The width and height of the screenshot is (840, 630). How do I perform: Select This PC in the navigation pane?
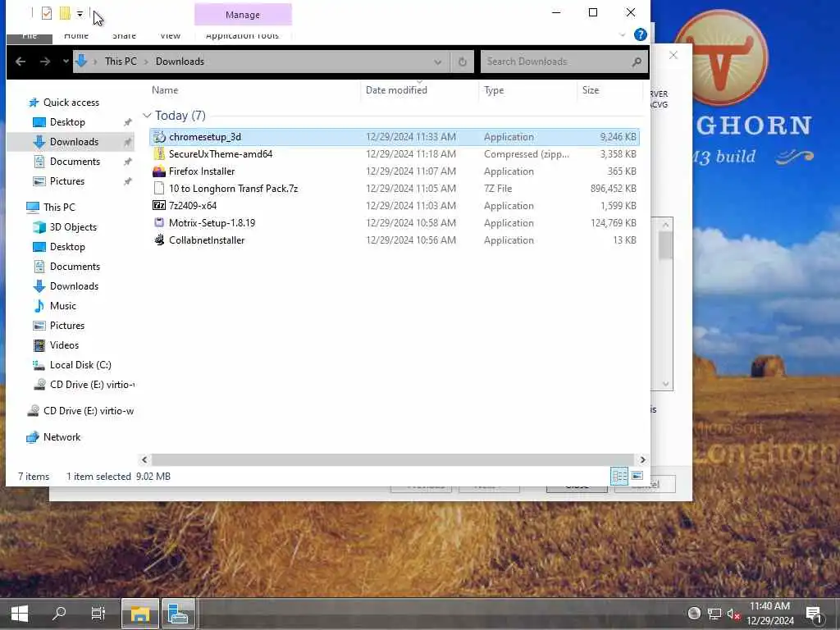59,208
